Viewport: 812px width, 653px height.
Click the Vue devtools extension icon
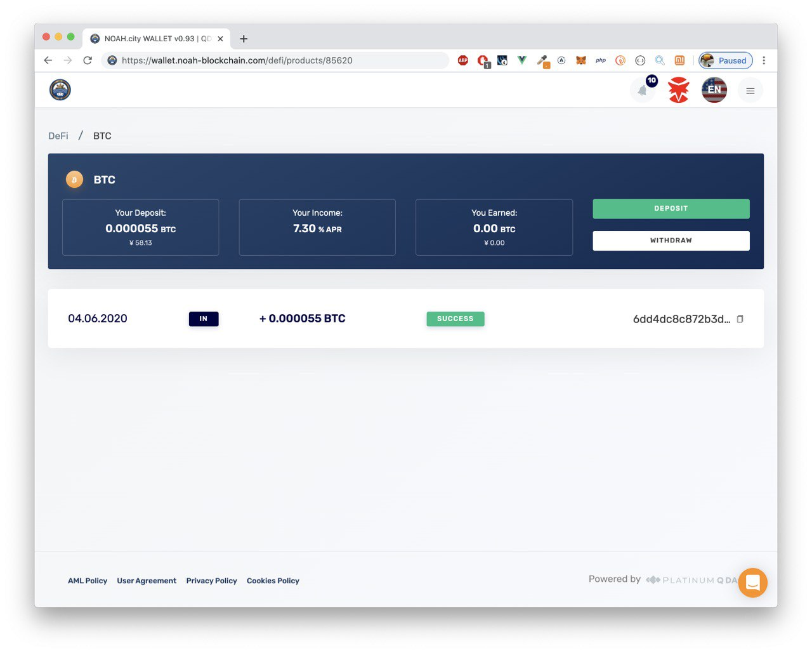click(522, 60)
